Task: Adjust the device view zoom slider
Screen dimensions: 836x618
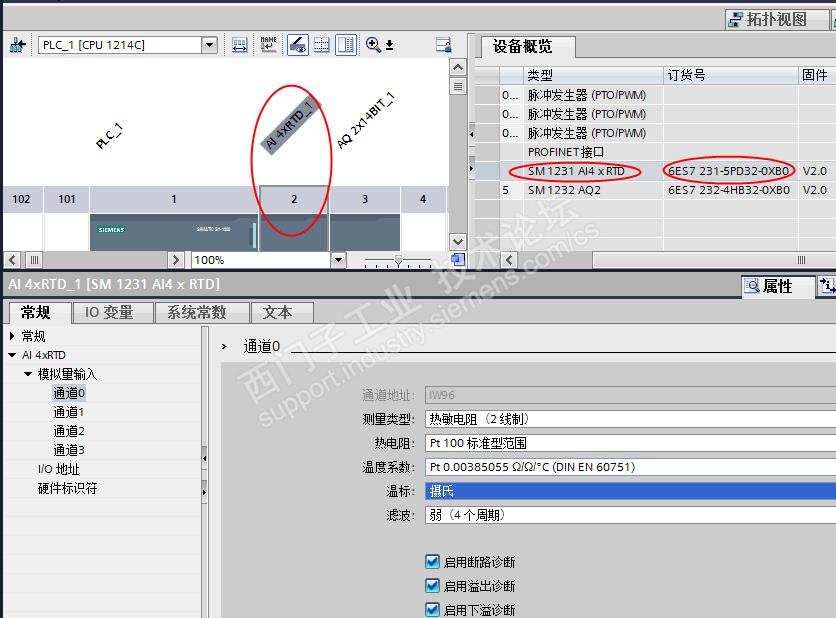Action: [398, 260]
